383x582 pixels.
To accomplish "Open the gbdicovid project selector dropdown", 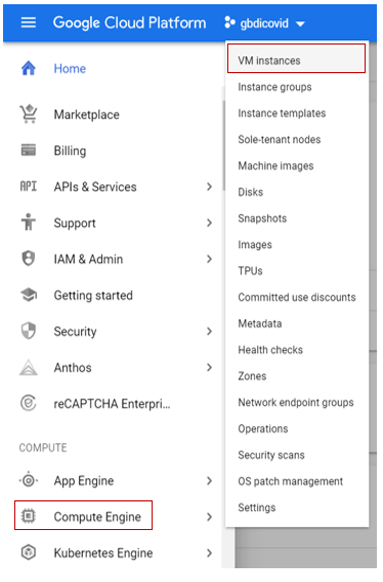I will [265, 24].
